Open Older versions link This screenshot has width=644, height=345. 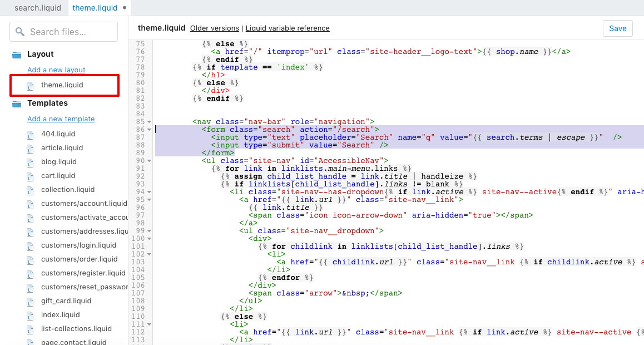coord(215,28)
